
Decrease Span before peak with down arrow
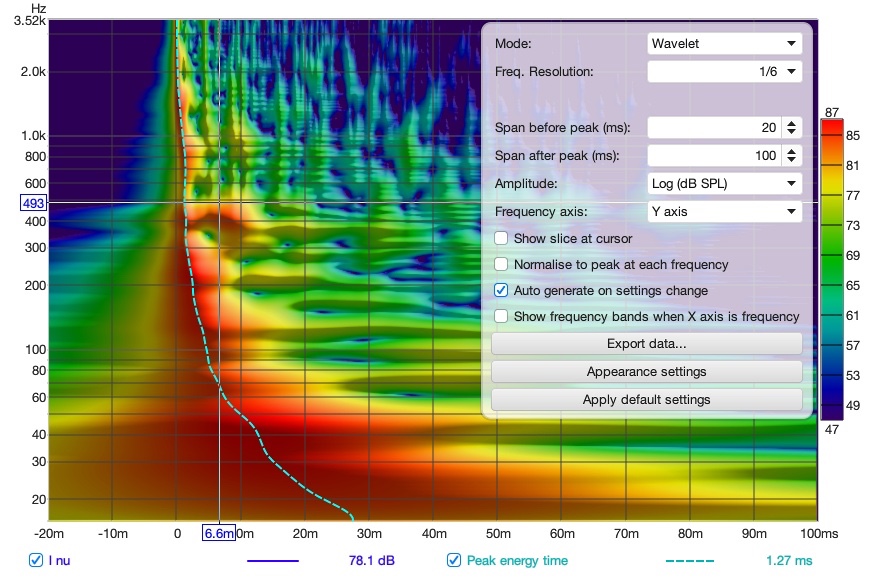point(792,132)
